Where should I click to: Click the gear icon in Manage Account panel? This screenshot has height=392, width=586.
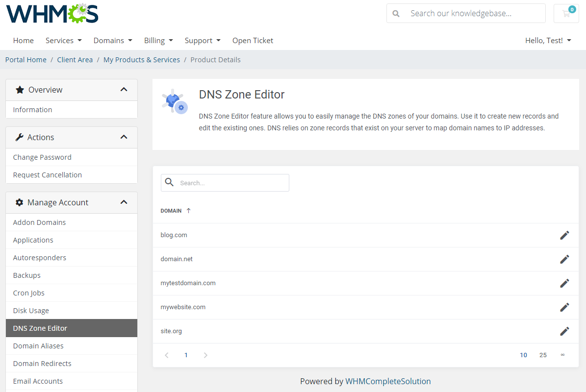tap(20, 202)
